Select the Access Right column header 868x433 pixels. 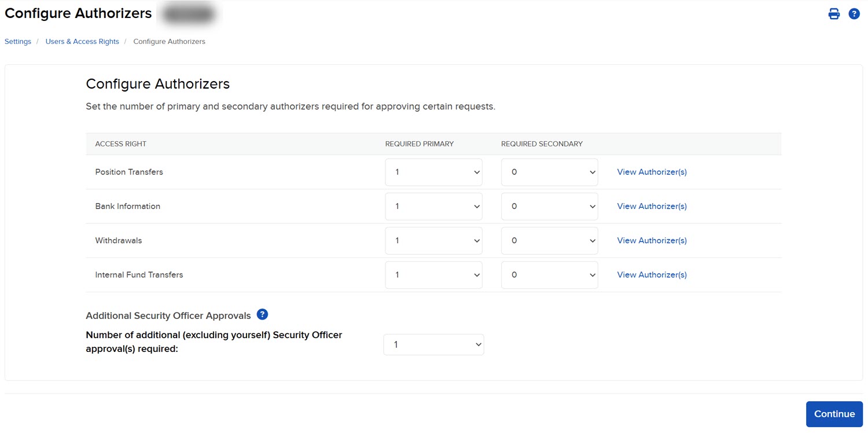point(120,144)
